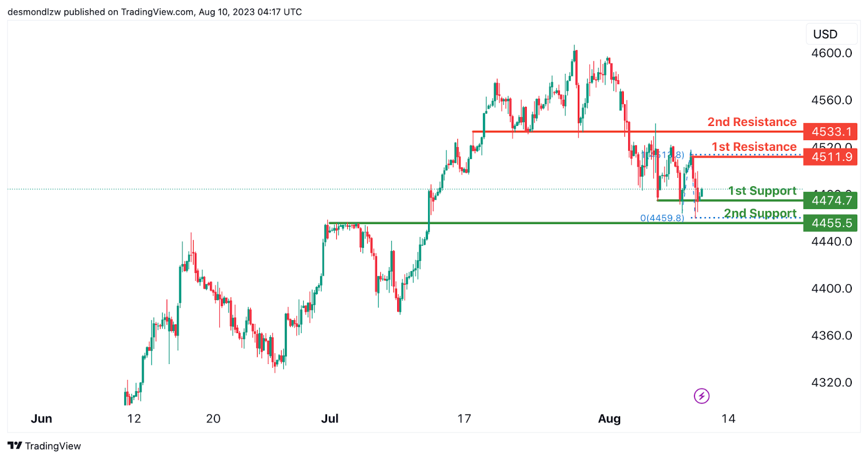Screen dimensions: 868x459
Task: Click the 4511.9 first resistance price tag
Action: [831, 157]
